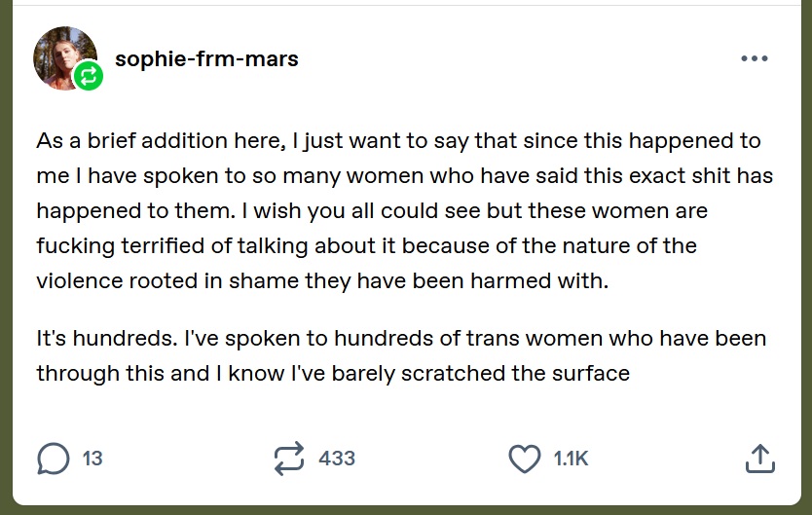Click the paragraph starting "It's hundreds"

click(x=399, y=355)
